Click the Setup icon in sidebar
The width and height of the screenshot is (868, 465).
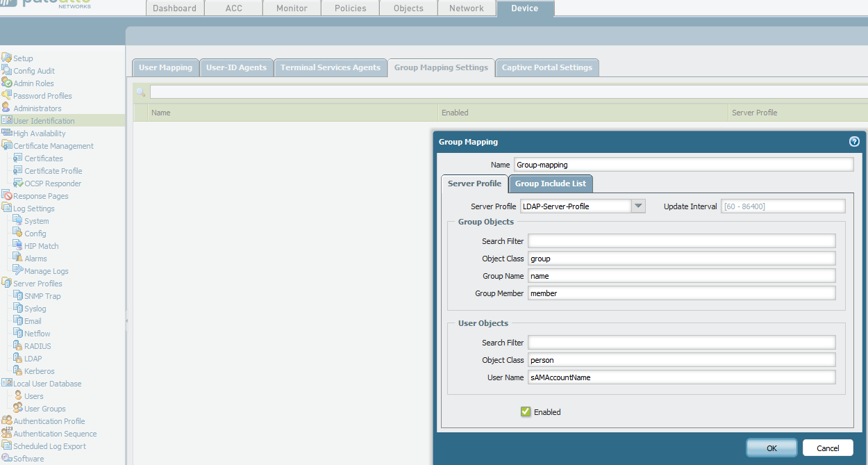(x=6, y=58)
